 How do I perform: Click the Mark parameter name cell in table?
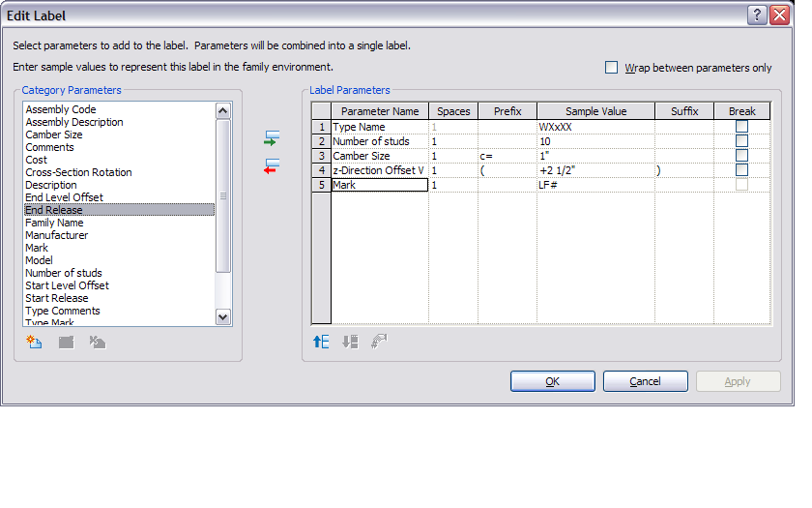[x=380, y=185]
